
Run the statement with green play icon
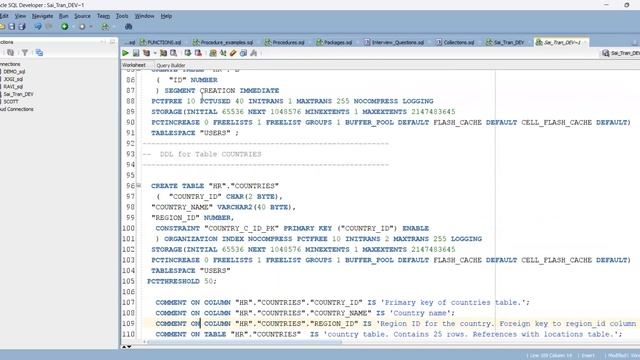point(125,53)
